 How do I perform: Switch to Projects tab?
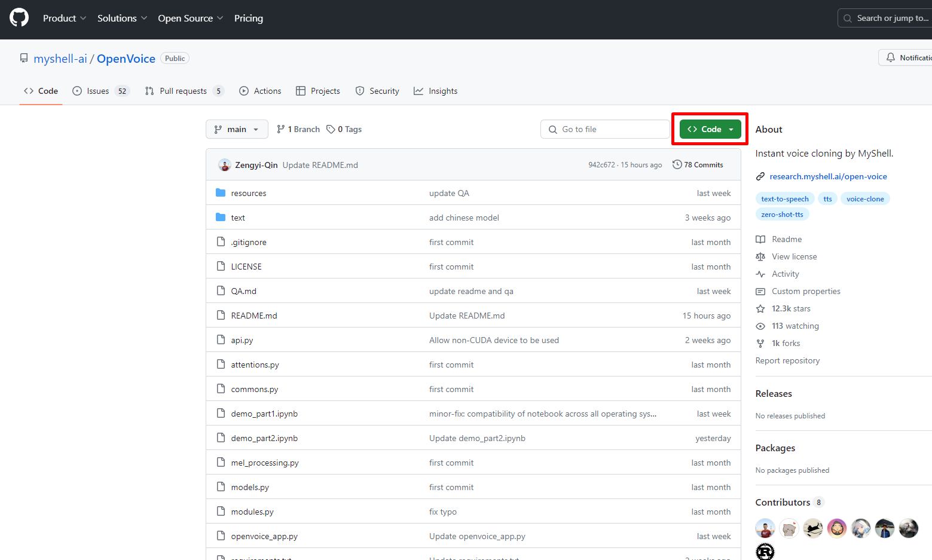coord(318,91)
